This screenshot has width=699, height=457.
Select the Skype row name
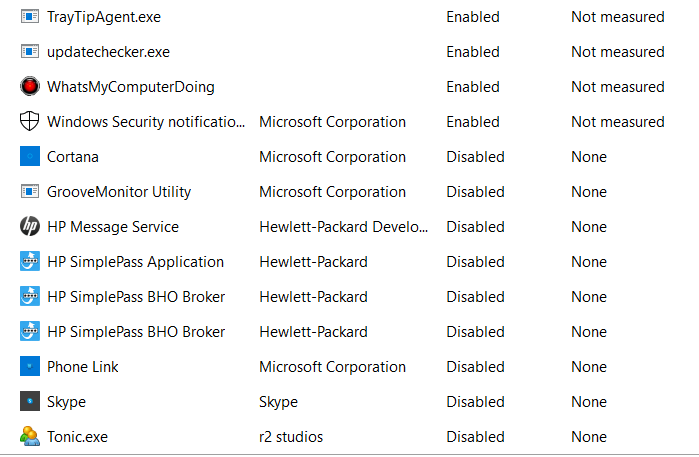coord(66,402)
